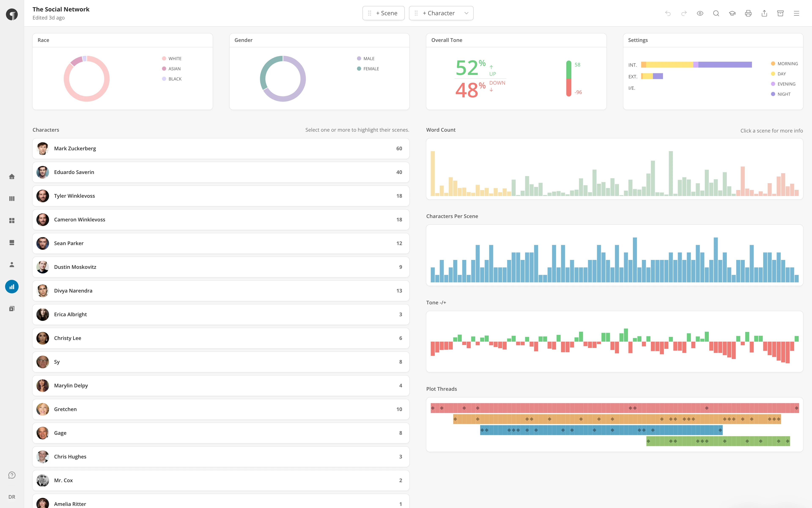Click Tyler Winklevoss avatar thumbnail
The image size is (812, 508).
point(43,196)
